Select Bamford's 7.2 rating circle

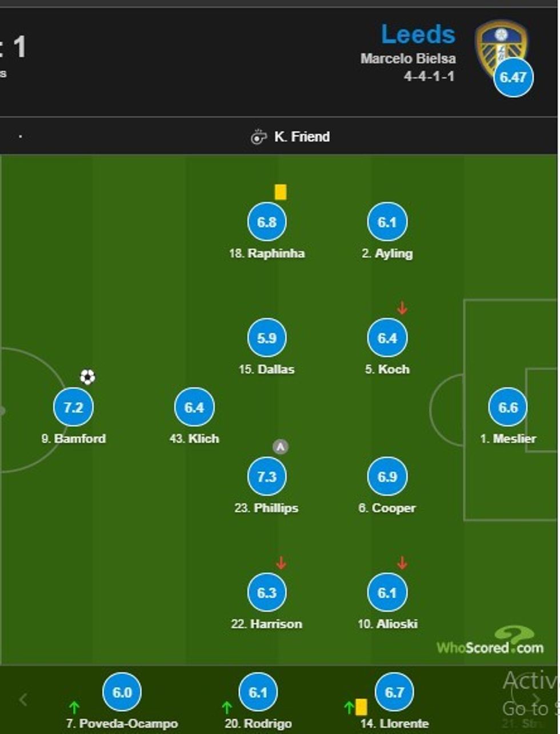coord(73,407)
